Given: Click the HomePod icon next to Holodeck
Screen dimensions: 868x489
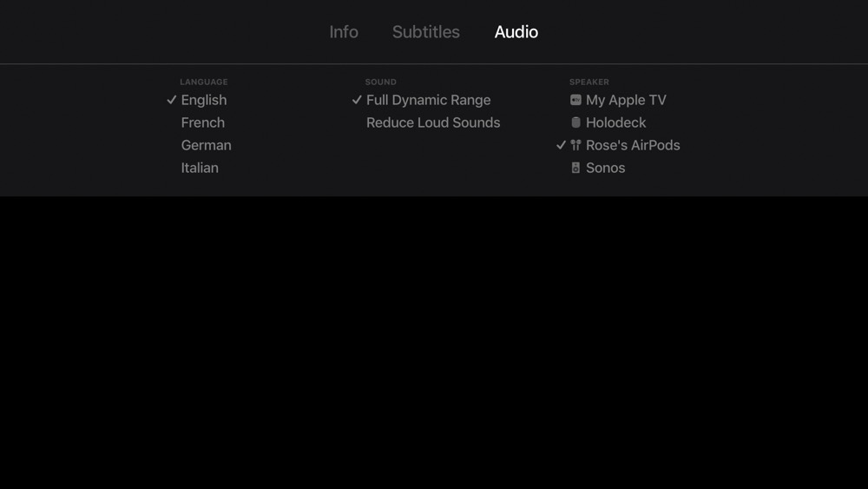Looking at the screenshot, I should pos(575,122).
